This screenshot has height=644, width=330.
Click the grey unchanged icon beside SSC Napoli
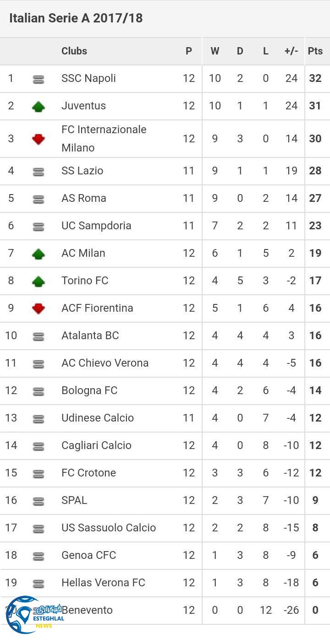pyautogui.click(x=38, y=80)
